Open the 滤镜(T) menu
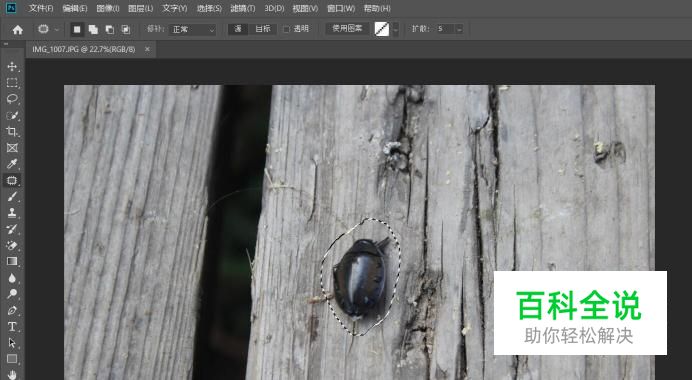 [243, 8]
